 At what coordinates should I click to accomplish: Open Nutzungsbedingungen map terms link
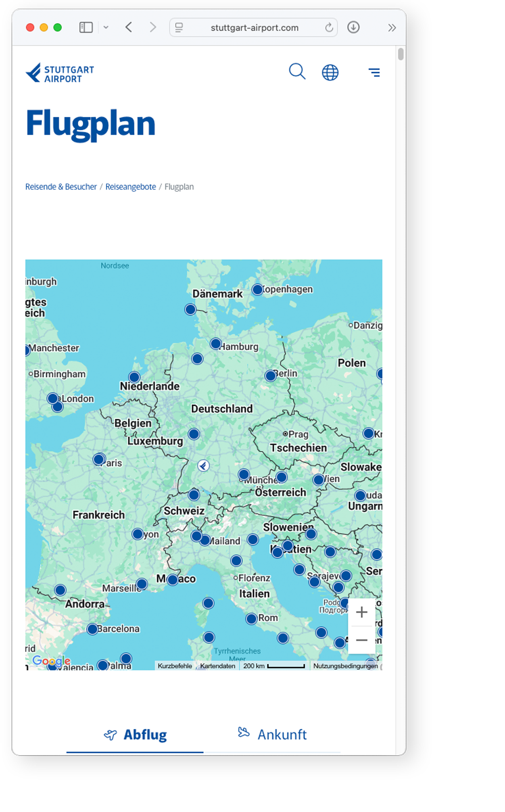[345, 666]
